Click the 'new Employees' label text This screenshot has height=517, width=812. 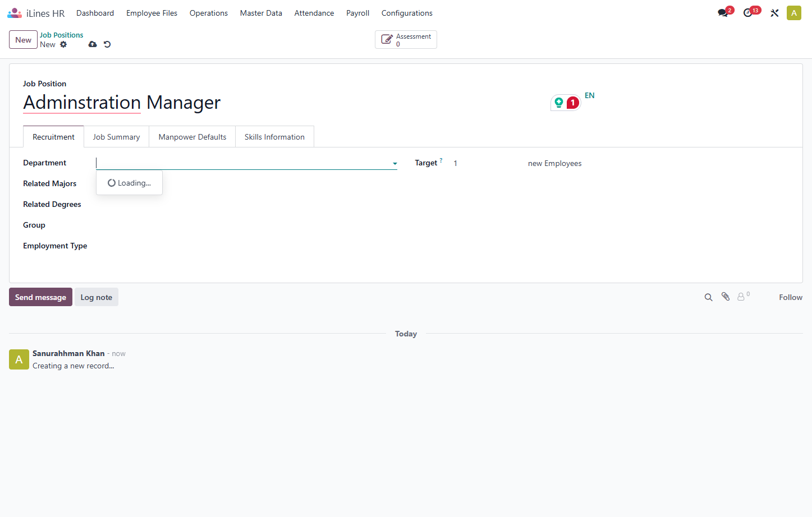(554, 163)
